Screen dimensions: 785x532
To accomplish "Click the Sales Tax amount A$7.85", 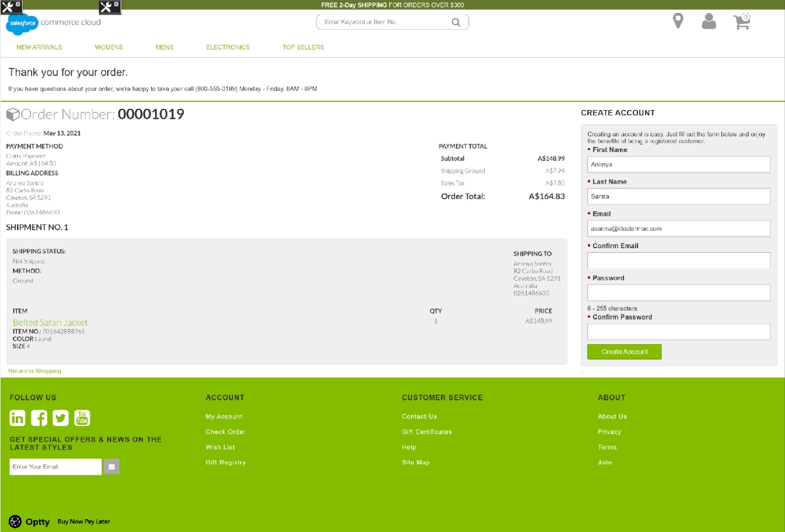I will [x=555, y=183].
